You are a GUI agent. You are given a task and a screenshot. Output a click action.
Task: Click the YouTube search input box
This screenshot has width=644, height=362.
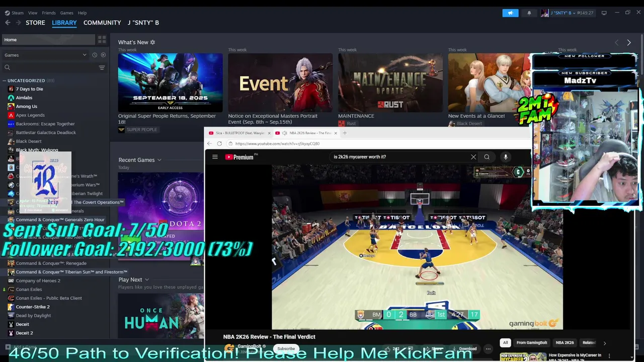[400, 157]
